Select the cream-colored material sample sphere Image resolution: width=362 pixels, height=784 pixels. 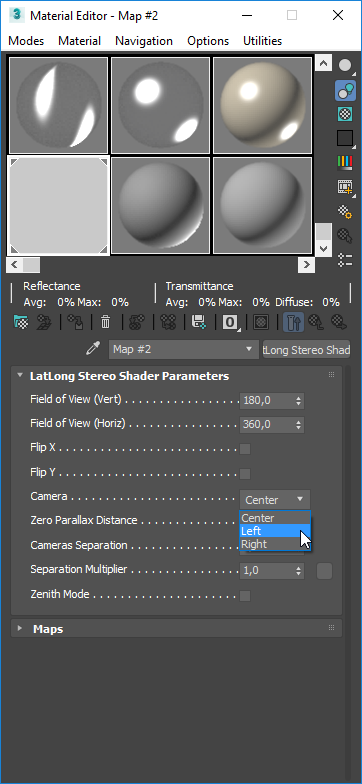(x=262, y=105)
